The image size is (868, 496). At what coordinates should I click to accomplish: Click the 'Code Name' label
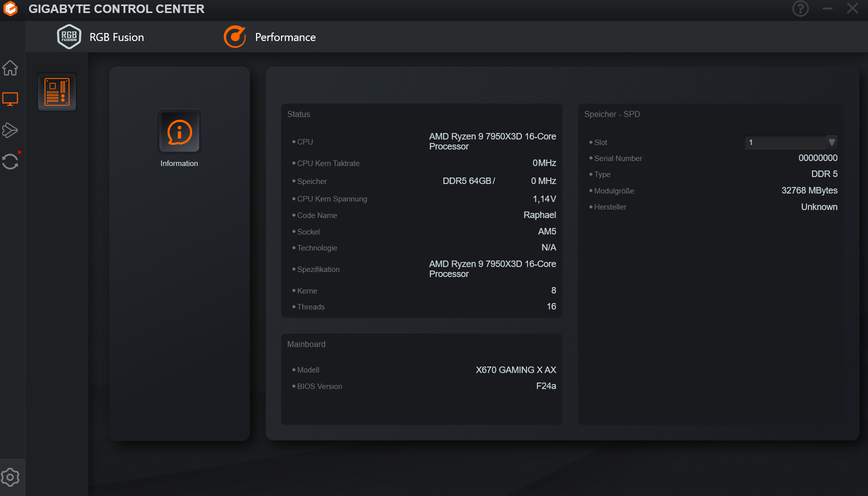click(317, 215)
